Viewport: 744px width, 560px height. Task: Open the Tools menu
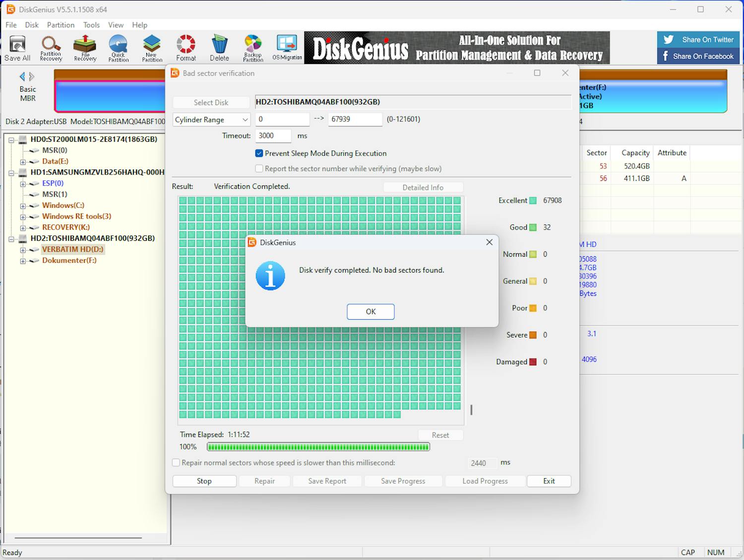tap(91, 25)
